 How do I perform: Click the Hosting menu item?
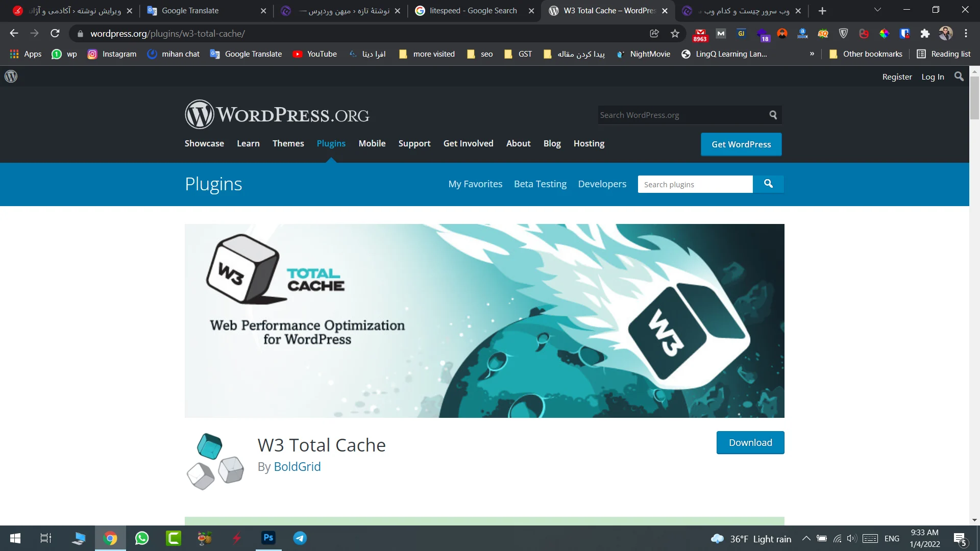pos(589,143)
